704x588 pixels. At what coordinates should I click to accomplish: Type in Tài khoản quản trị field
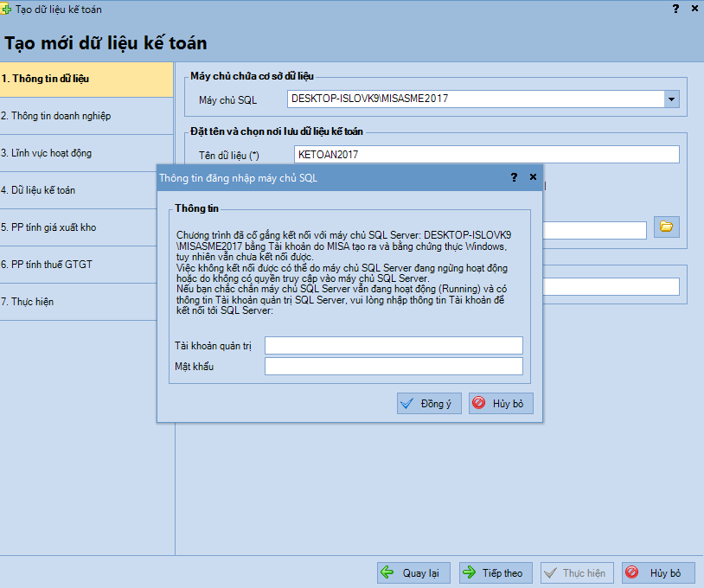[394, 346]
